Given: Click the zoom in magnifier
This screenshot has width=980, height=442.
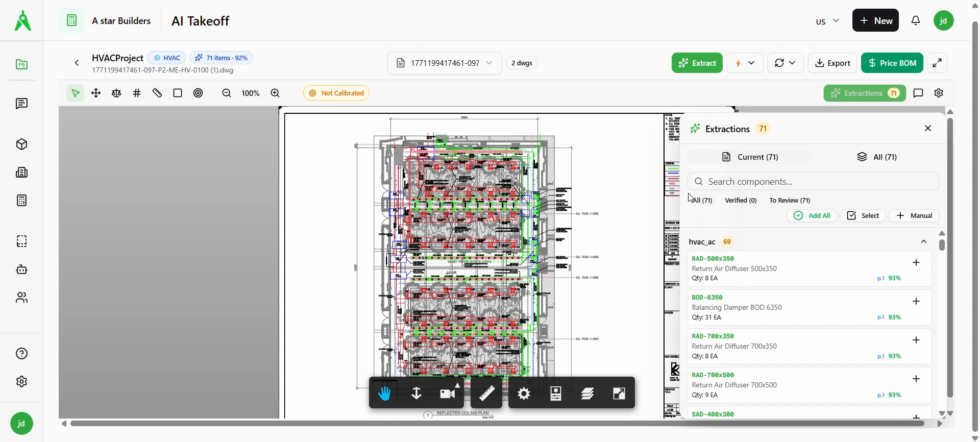Looking at the screenshot, I should (275, 93).
